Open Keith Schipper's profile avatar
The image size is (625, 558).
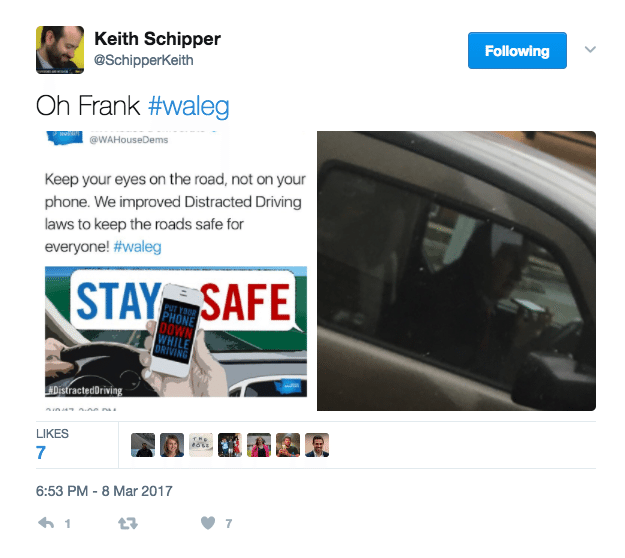pos(60,50)
